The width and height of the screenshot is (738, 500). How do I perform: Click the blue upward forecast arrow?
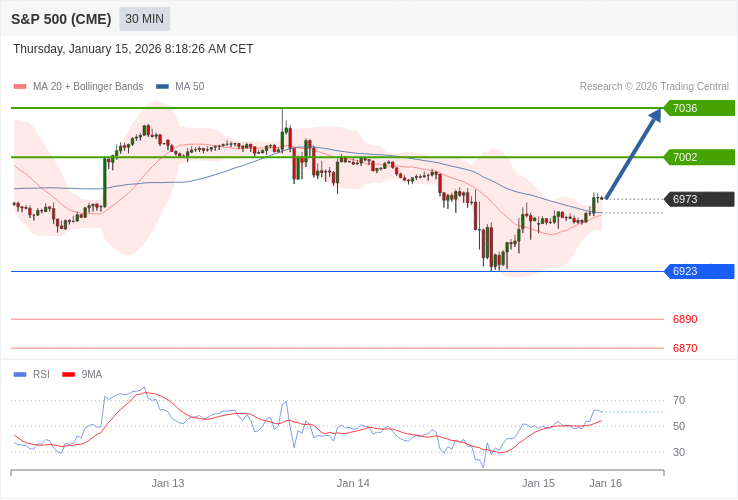pyautogui.click(x=633, y=154)
